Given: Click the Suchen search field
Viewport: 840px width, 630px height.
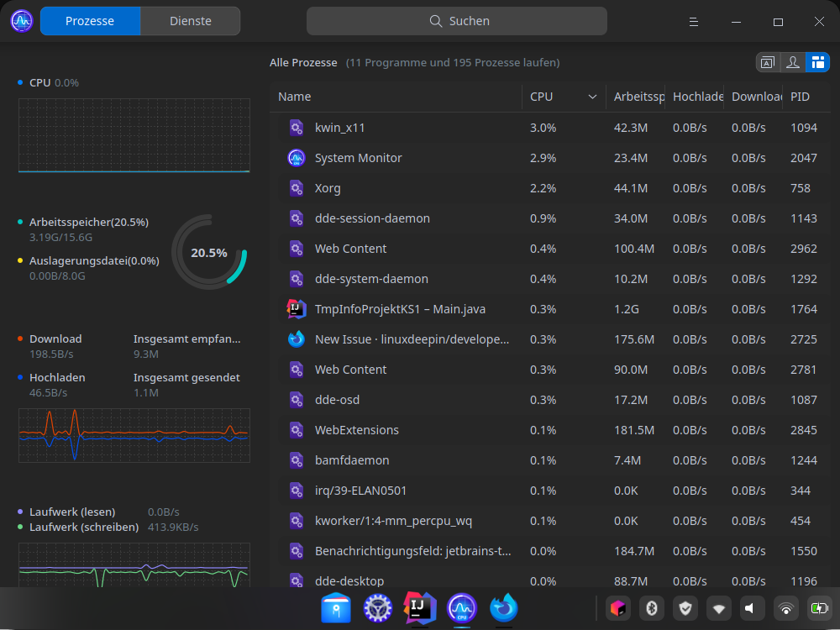Looking at the screenshot, I should pos(458,20).
